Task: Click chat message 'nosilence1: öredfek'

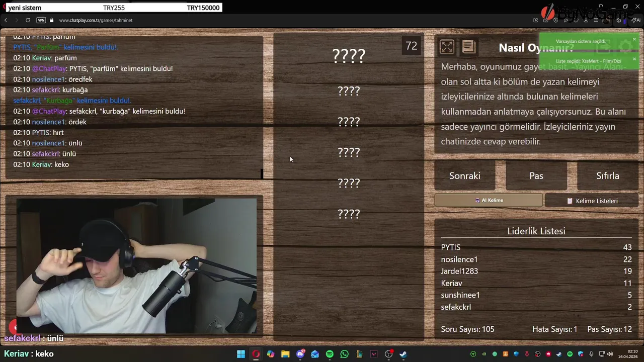Action: pos(53,79)
